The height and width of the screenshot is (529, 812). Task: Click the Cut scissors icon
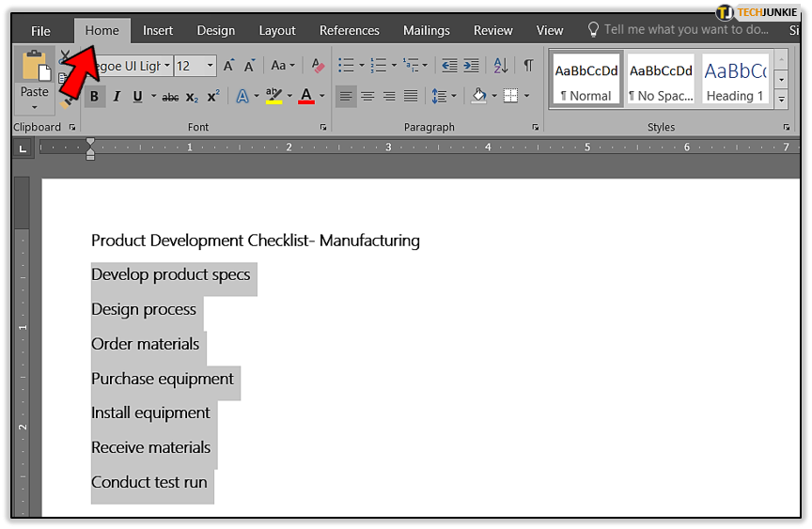pyautogui.click(x=65, y=55)
